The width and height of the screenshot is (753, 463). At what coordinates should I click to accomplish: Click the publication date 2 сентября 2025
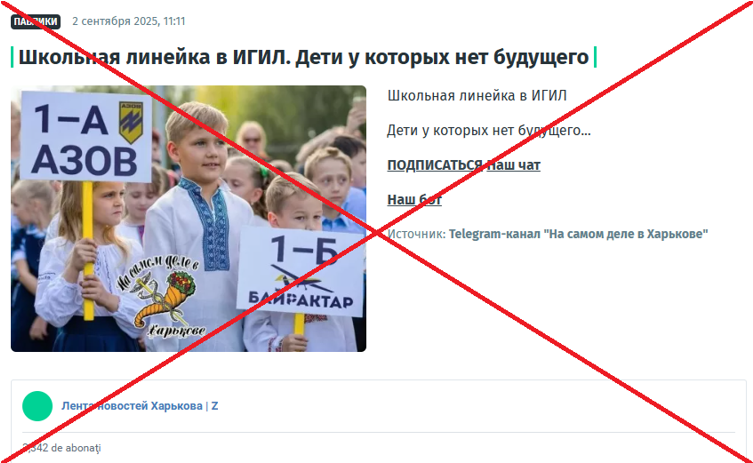coord(129,22)
